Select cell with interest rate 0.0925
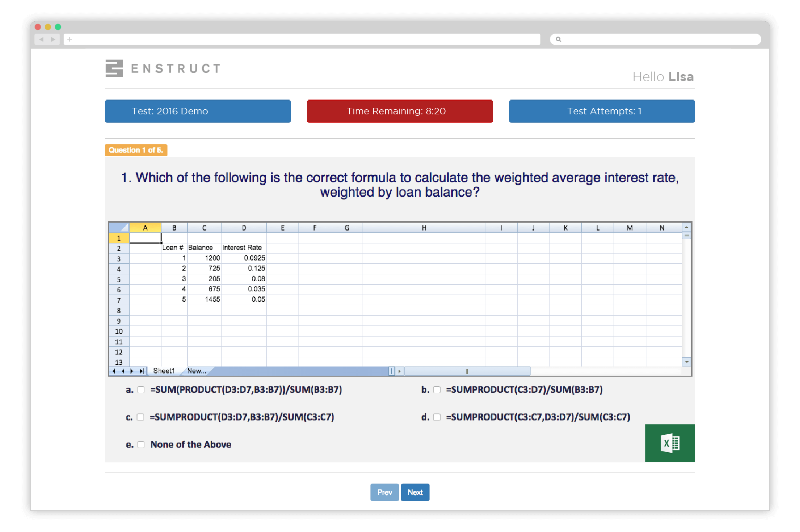 [x=244, y=258]
